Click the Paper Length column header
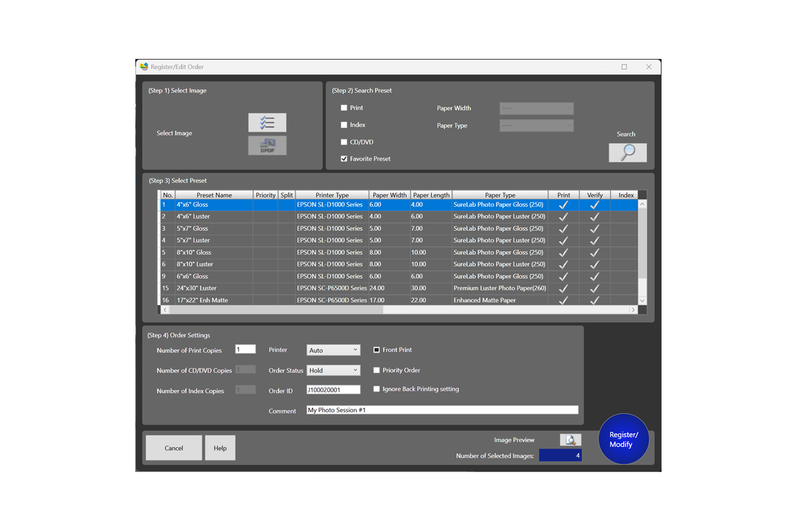798x532 pixels. coord(431,195)
